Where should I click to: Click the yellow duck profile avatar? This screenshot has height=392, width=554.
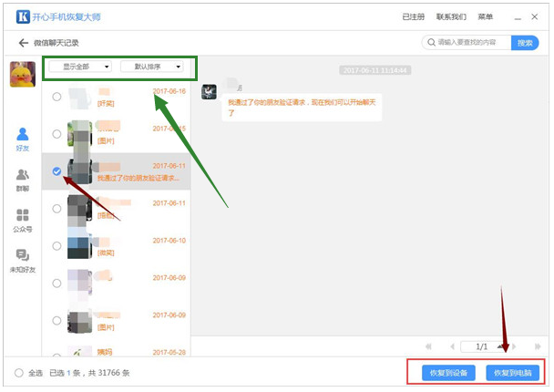(23, 75)
